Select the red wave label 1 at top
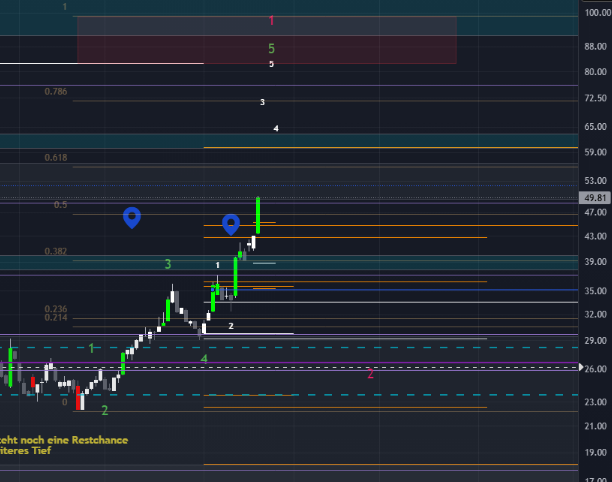612x482 pixels. click(271, 20)
